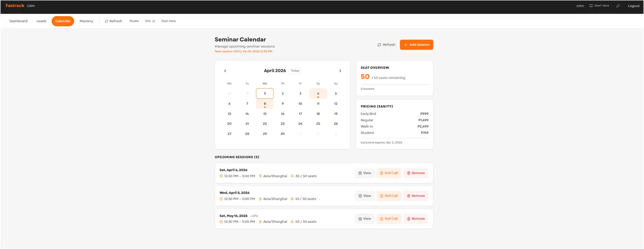This screenshot has width=644, height=249.
Task: Go to next month in calendar
Action: (x=340, y=71)
